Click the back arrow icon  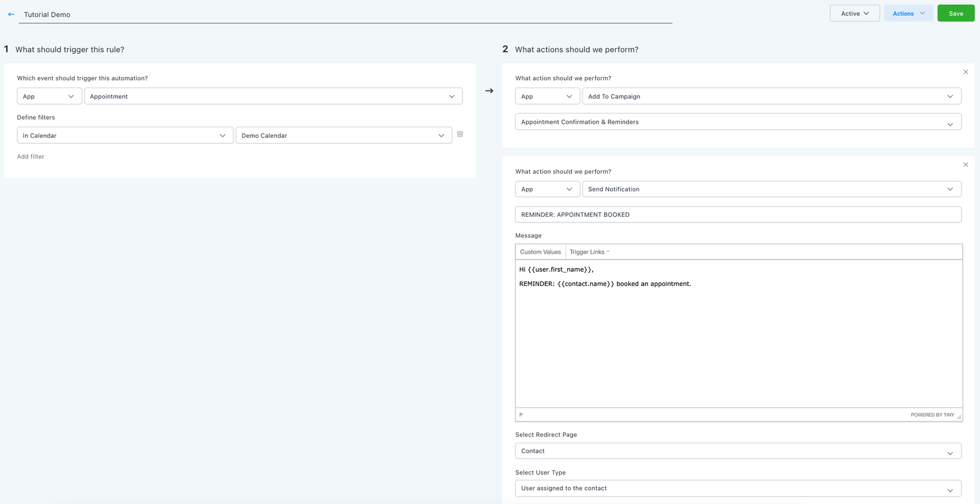tap(11, 14)
